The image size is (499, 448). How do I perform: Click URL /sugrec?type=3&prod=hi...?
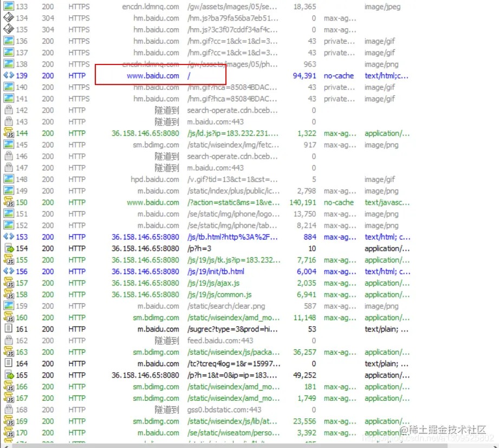pyautogui.click(x=232, y=329)
